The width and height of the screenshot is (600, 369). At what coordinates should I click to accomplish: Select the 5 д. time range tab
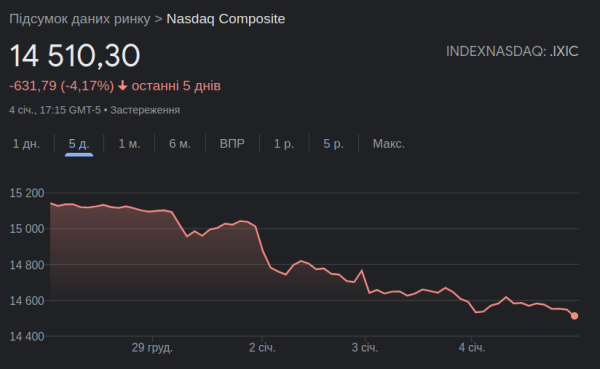point(79,144)
